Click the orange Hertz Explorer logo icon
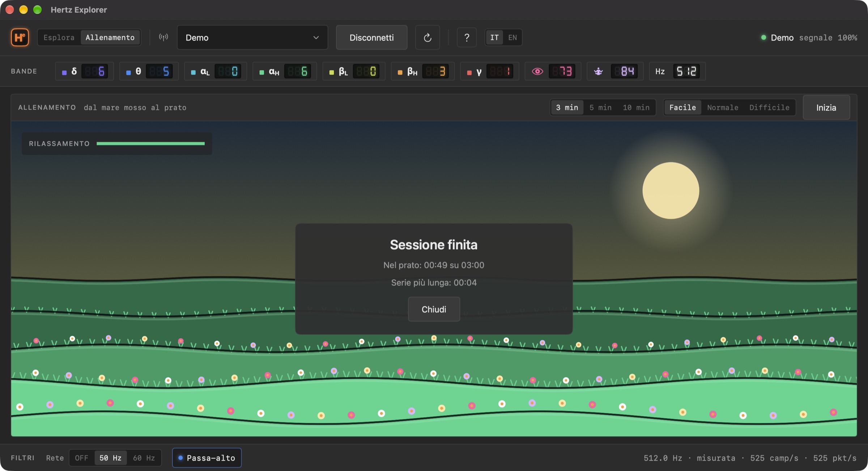Image resolution: width=868 pixels, height=471 pixels. click(20, 37)
